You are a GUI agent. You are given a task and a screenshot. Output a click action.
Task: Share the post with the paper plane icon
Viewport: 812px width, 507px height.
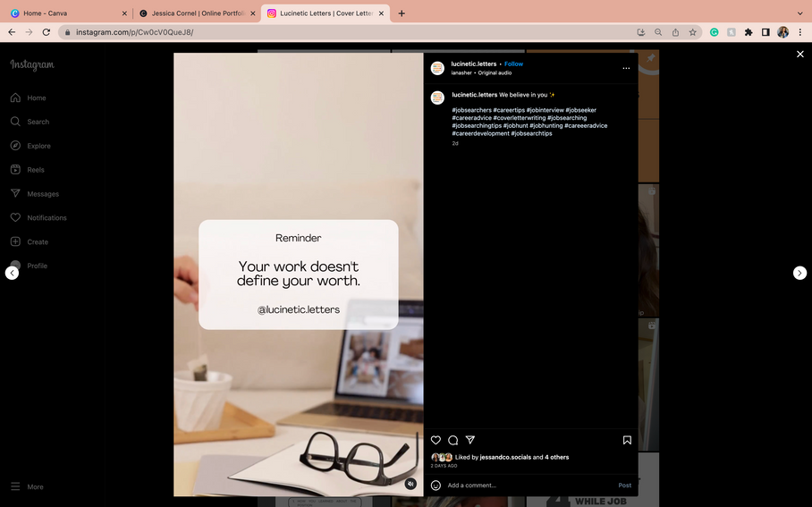coord(470,440)
